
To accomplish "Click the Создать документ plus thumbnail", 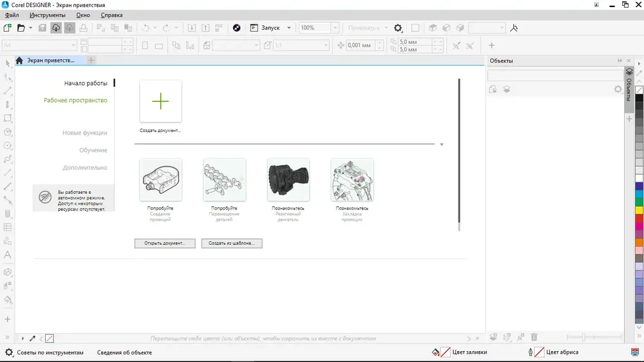I will click(x=160, y=101).
